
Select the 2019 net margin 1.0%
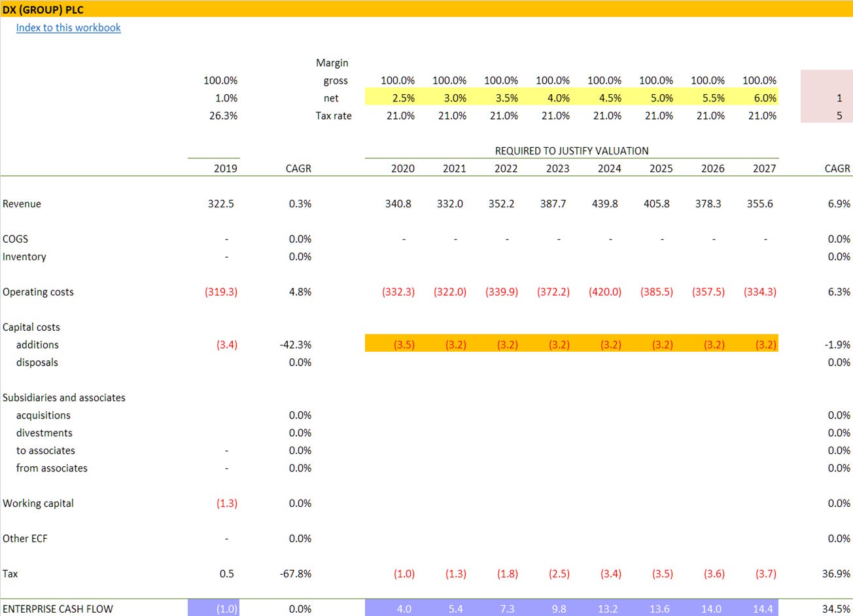[226, 98]
